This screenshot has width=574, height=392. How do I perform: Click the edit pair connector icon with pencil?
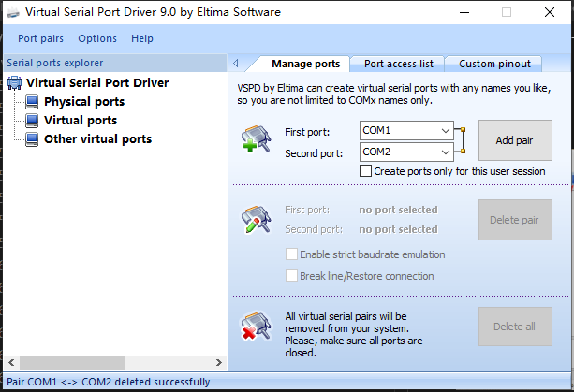[x=256, y=219]
